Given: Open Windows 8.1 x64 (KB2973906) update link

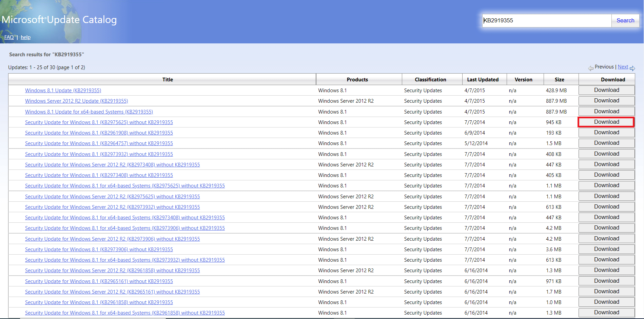Looking at the screenshot, I should click(125, 228).
